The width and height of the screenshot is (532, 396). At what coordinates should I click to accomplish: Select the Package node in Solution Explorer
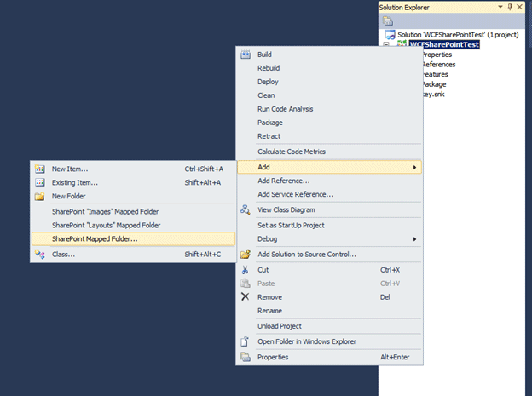pos(434,84)
